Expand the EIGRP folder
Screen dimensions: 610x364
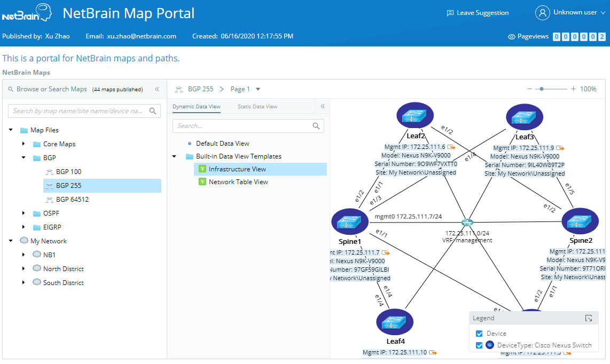[x=24, y=227]
